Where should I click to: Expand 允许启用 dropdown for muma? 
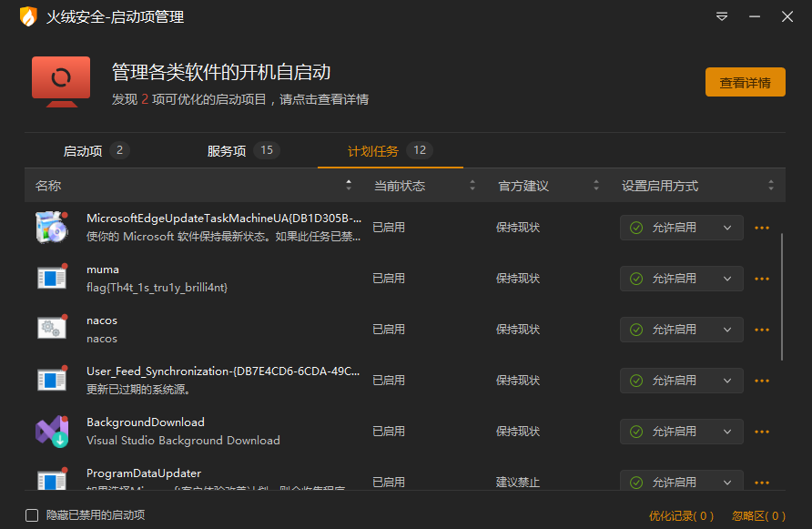[682, 279]
